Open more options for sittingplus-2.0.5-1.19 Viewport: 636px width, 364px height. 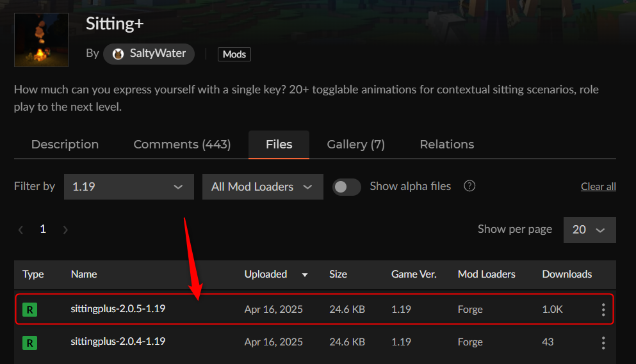click(603, 310)
